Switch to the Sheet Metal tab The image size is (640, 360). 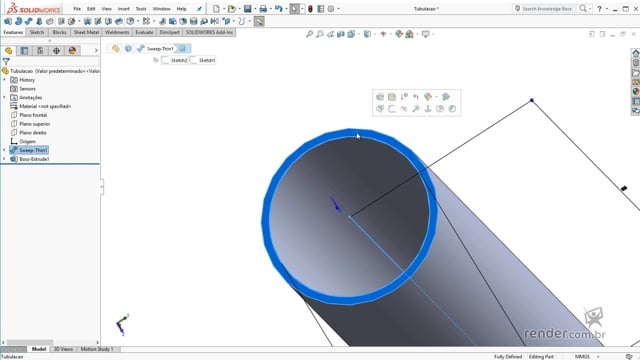(86, 32)
